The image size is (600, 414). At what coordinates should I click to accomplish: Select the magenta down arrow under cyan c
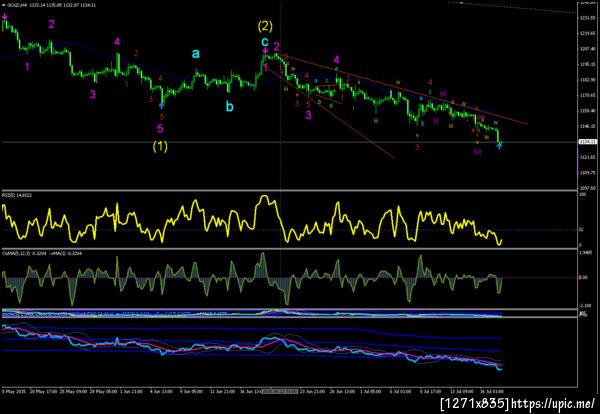pos(265,51)
